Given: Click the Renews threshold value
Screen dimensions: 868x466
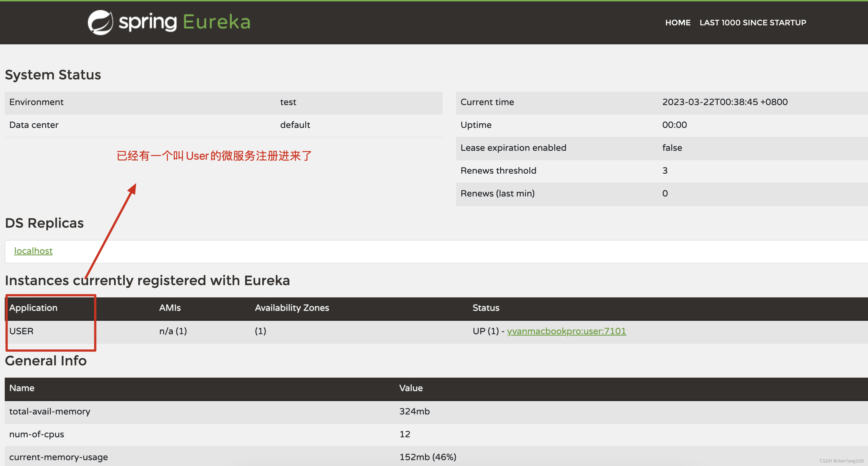Looking at the screenshot, I should (665, 170).
